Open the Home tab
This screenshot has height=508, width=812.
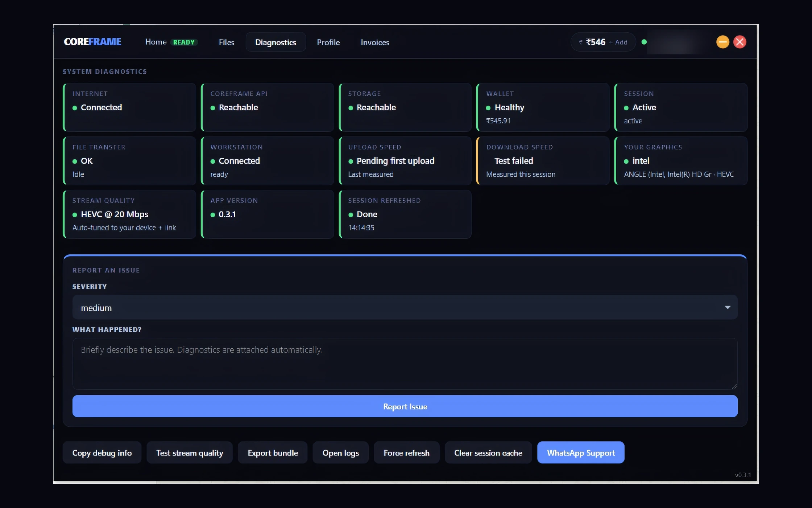156,42
